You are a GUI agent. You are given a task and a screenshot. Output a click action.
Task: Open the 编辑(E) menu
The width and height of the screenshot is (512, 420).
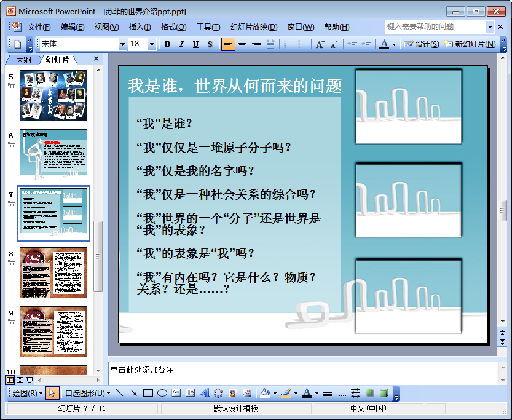pyautogui.click(x=73, y=27)
